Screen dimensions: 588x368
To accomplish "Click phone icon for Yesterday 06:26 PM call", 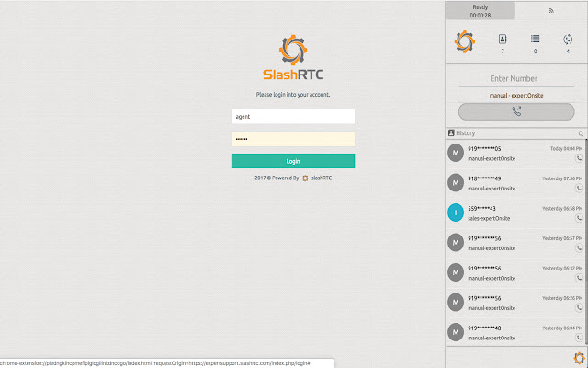I will click(579, 308).
